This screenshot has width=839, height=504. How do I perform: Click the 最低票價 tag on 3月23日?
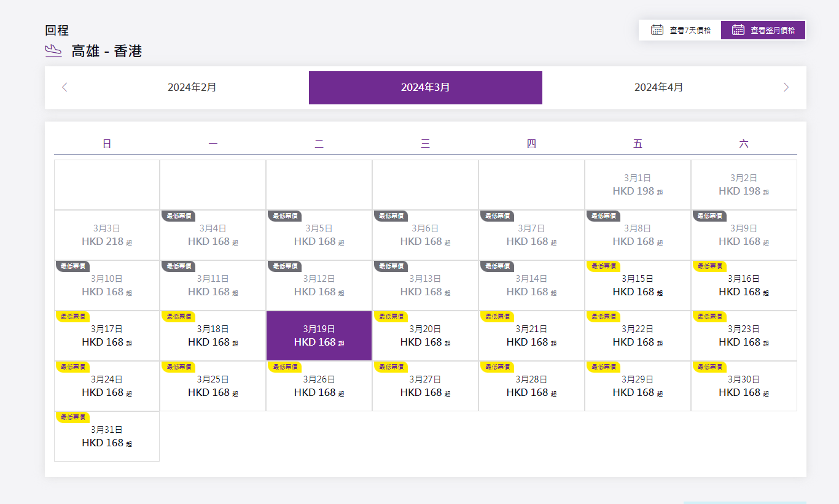(x=709, y=316)
